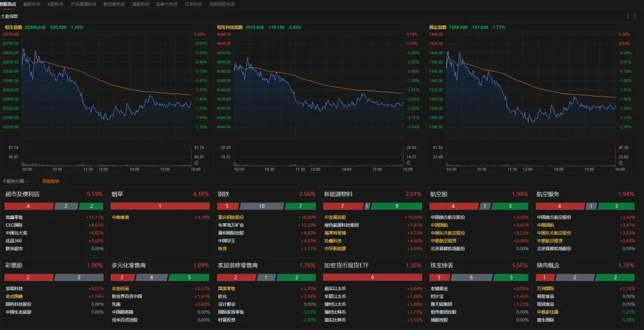Image resolution: width=644 pixels, height=330 pixels.
Task: Open the 重庆钢铁股份 stock row
Action: [231, 217]
